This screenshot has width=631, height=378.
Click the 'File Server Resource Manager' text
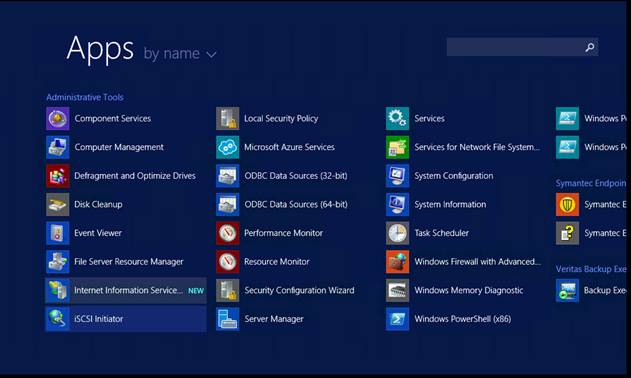[129, 262]
